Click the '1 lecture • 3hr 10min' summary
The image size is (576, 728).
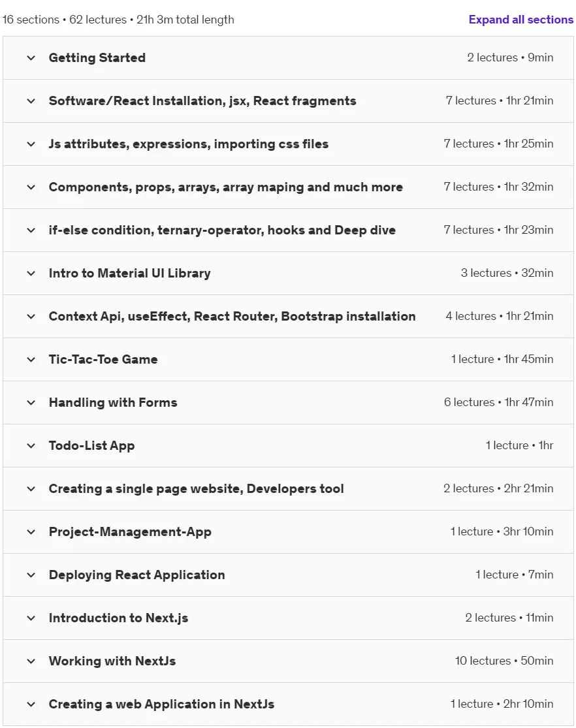[502, 531]
